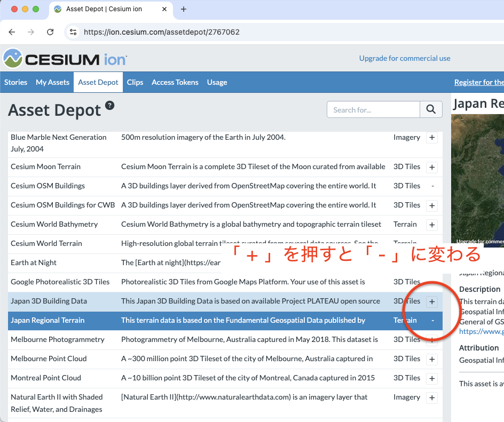This screenshot has width=504, height=422.
Task: Select the Usage tab
Action: 217,82
